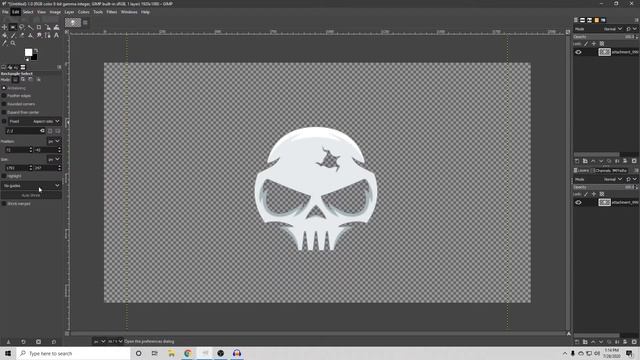Select the Move tool in toolbox

[4, 27]
